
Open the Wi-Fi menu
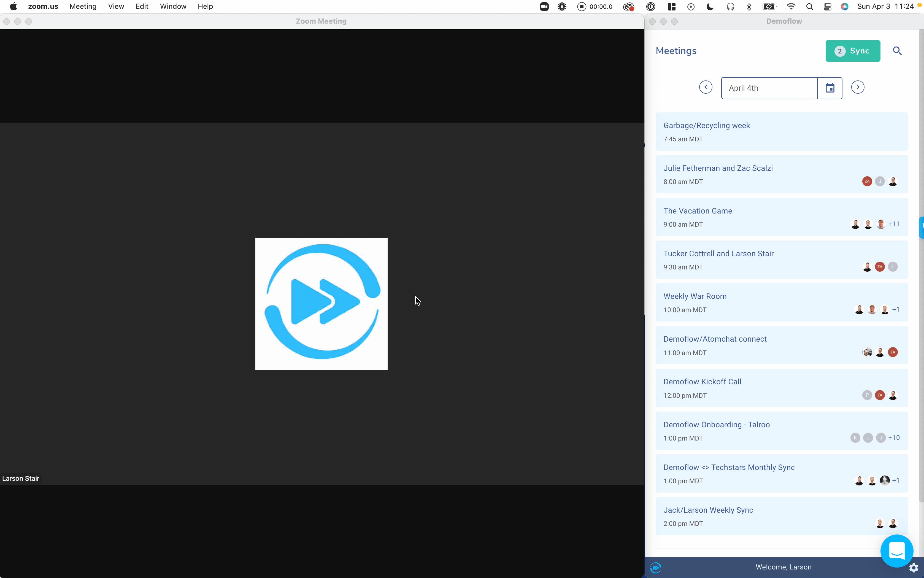pos(791,7)
